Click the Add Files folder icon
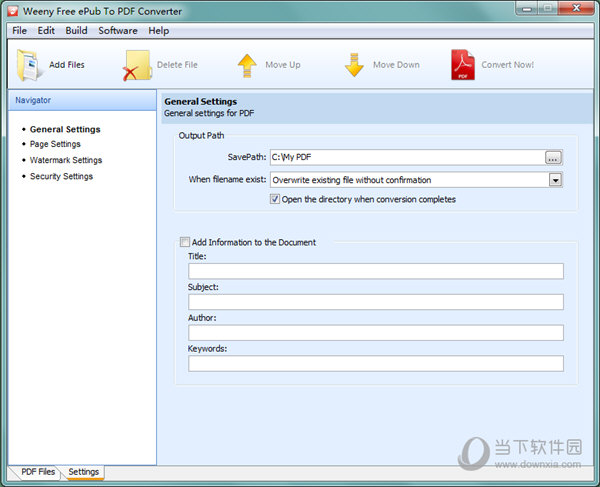Viewport: 600px width, 487px height. pos(28,65)
